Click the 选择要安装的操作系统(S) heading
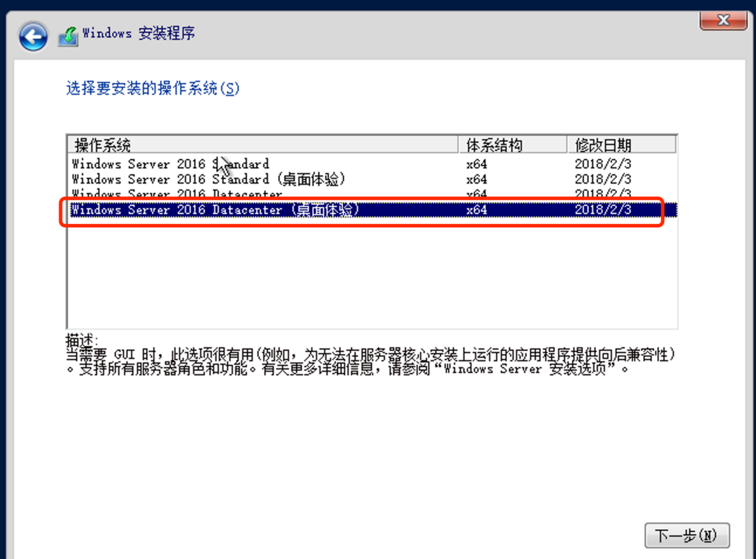The image size is (756, 559). pyautogui.click(x=153, y=88)
